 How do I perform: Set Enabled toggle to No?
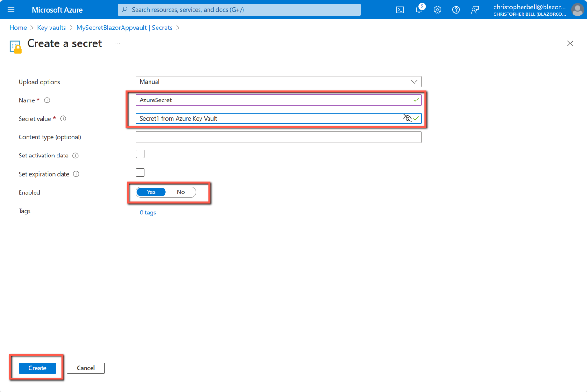pyautogui.click(x=181, y=192)
